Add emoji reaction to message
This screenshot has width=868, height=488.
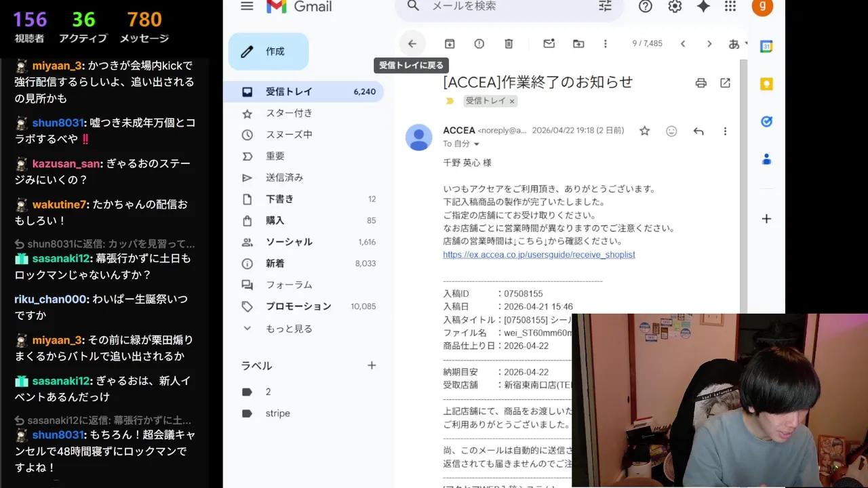coord(671,131)
